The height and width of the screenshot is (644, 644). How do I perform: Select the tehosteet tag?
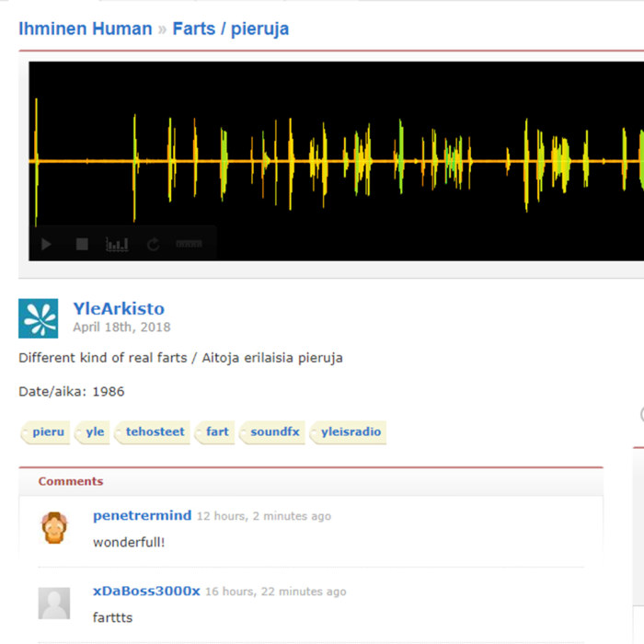(x=153, y=432)
